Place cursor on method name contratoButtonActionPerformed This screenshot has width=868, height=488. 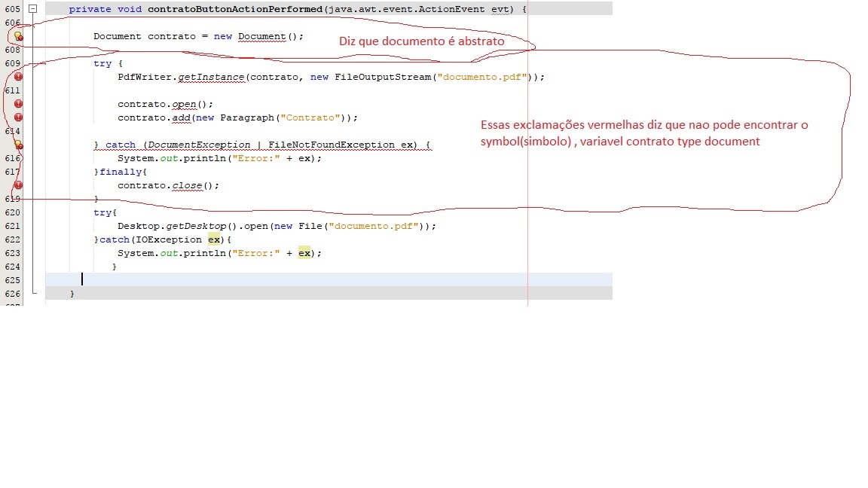[235, 9]
